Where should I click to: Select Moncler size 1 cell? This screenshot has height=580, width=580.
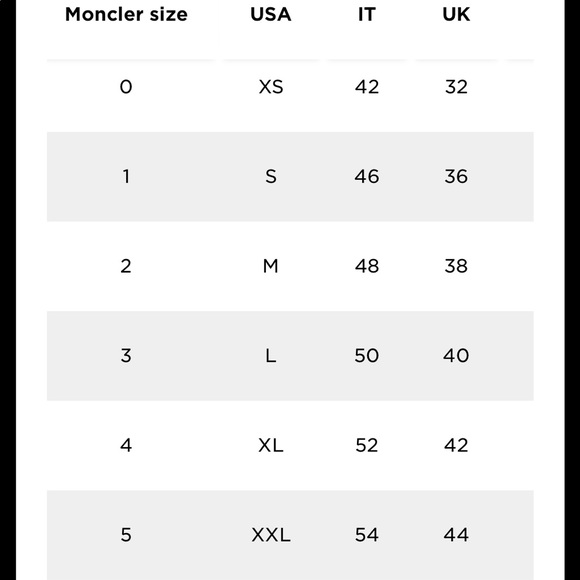[x=126, y=176]
